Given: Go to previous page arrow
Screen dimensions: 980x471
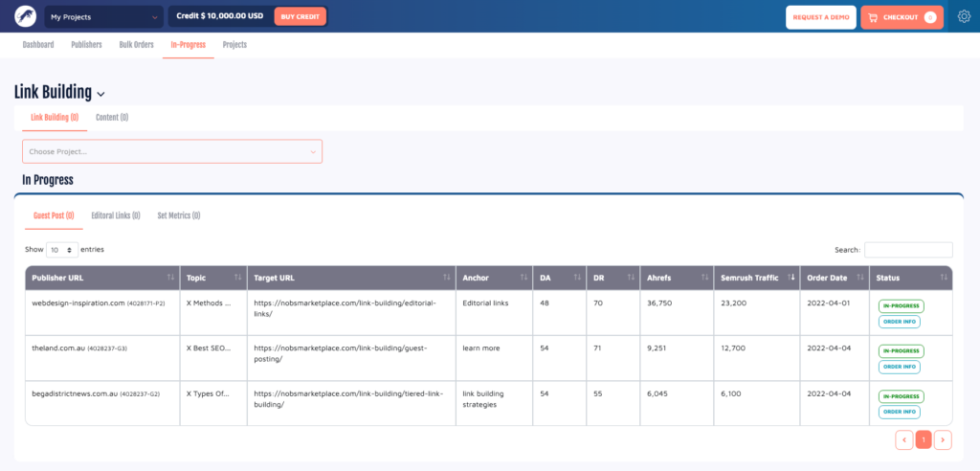Looking at the screenshot, I should (903, 439).
